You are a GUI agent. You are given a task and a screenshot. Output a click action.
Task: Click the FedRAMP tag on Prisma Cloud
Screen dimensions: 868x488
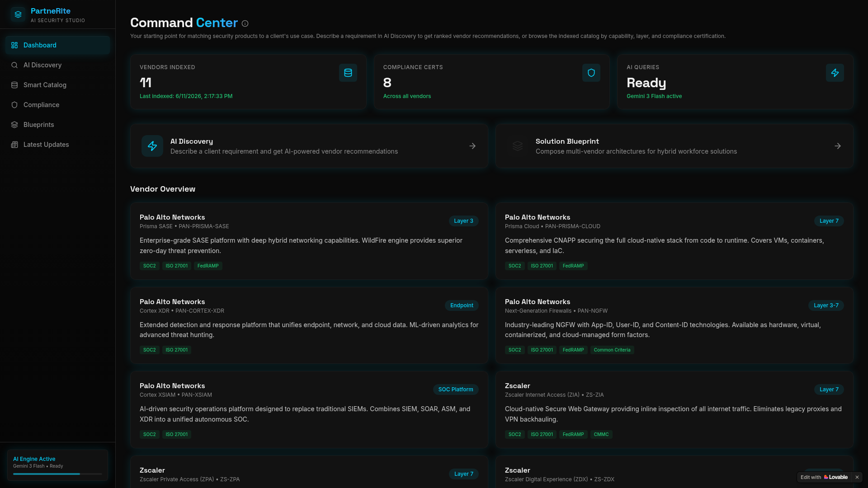[573, 266]
